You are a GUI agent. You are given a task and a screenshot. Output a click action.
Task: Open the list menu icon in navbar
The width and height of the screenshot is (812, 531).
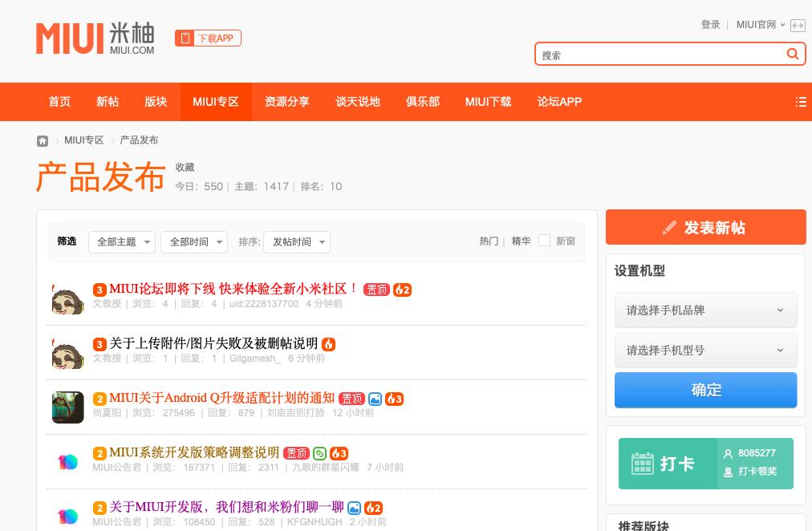pos(800,102)
